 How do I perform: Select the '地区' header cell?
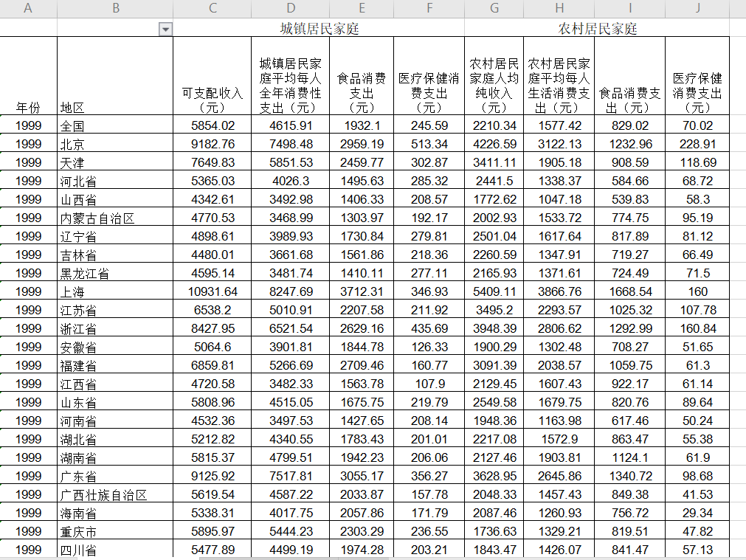pos(115,76)
